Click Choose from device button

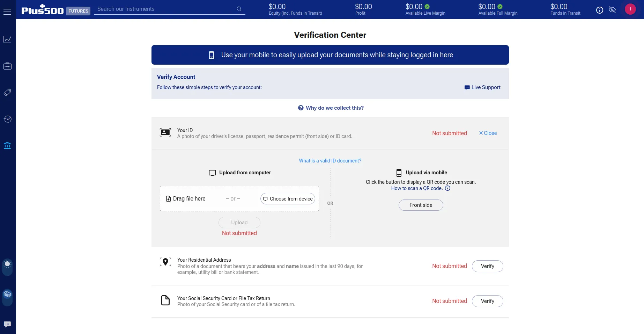click(288, 199)
